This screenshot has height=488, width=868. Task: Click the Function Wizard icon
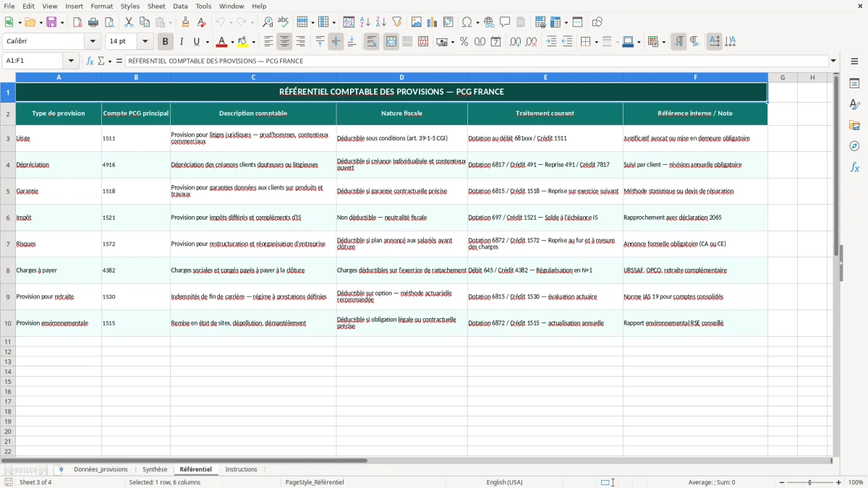[x=90, y=61]
